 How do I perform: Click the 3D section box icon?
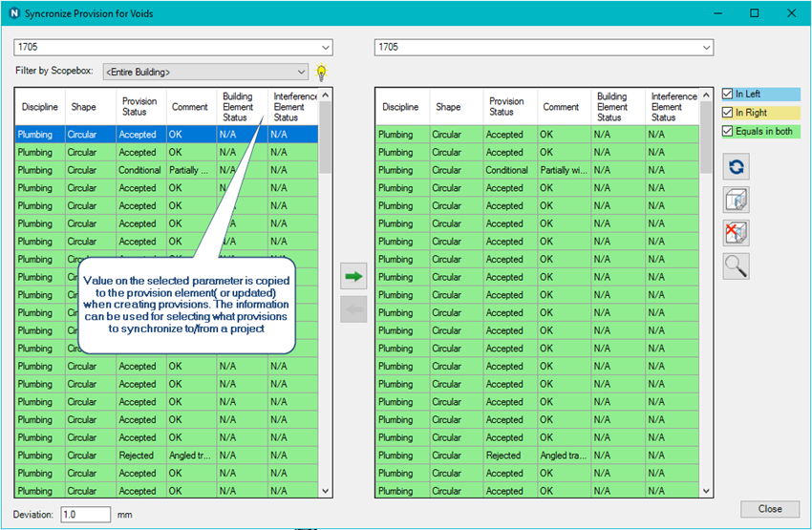736,200
